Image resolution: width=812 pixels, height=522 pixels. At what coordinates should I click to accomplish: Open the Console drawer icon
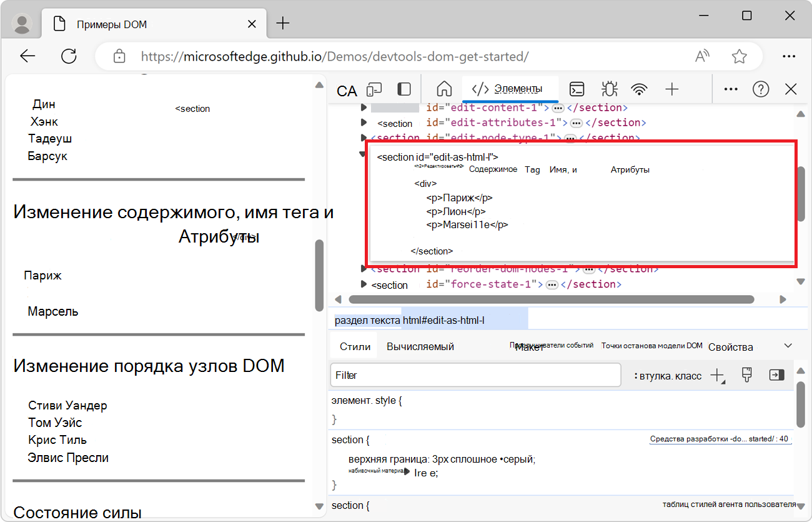click(577, 89)
